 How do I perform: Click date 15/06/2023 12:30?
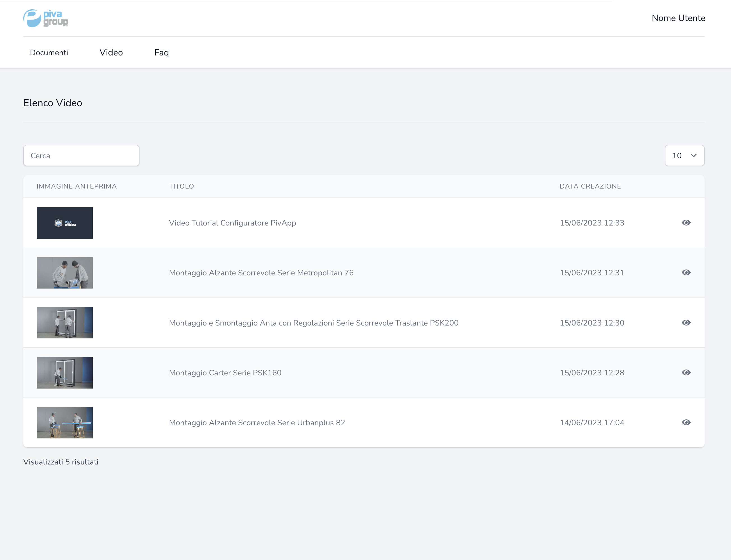592,323
